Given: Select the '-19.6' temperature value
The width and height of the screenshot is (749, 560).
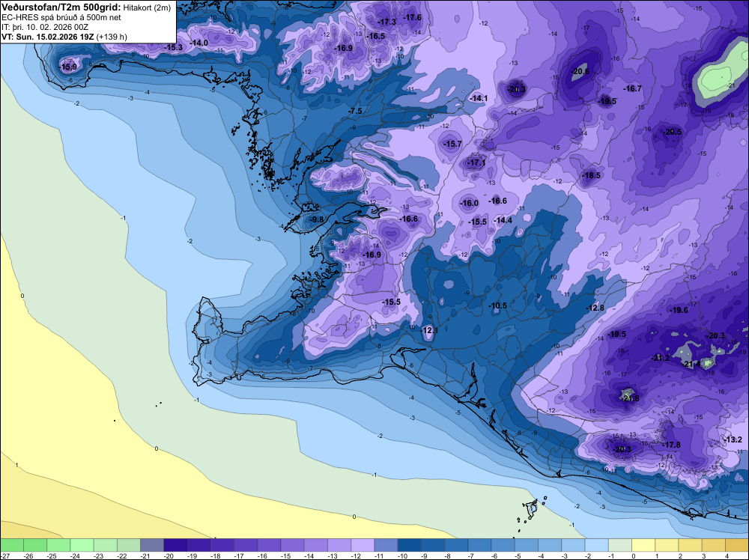Looking at the screenshot, I should 679,310.
